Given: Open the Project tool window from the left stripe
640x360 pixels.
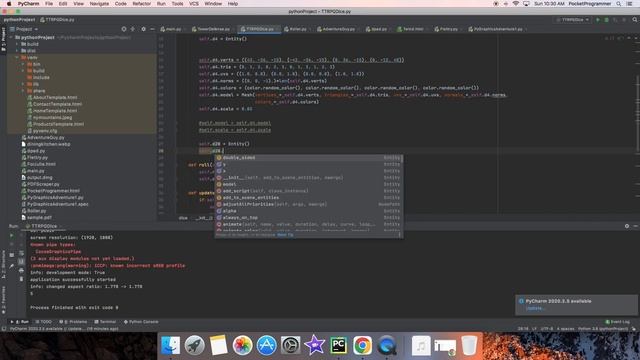Looking at the screenshot, I should click(3, 40).
